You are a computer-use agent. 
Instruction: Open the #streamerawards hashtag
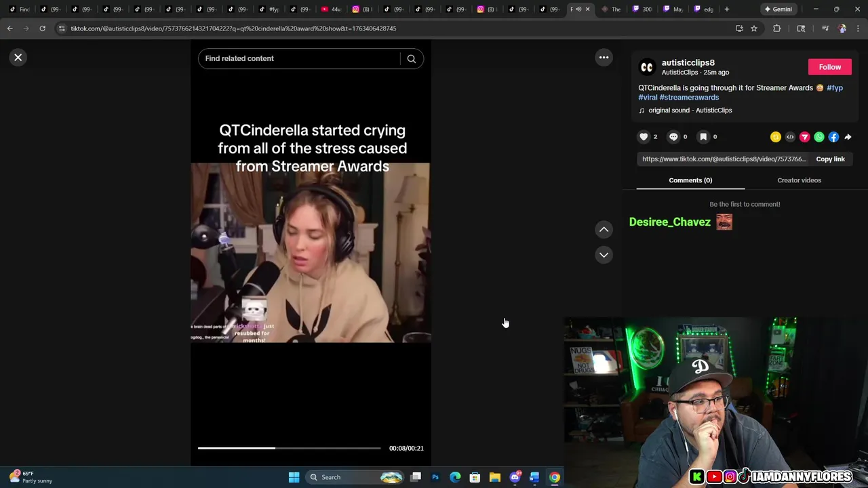(x=689, y=98)
